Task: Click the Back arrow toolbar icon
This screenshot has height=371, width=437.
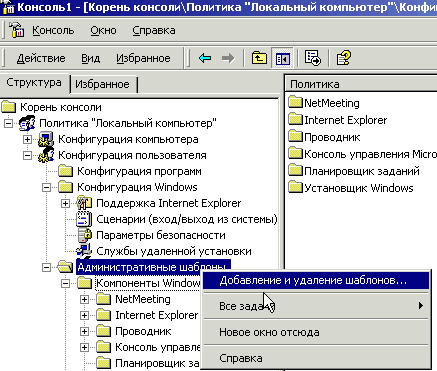Action: click(x=205, y=58)
